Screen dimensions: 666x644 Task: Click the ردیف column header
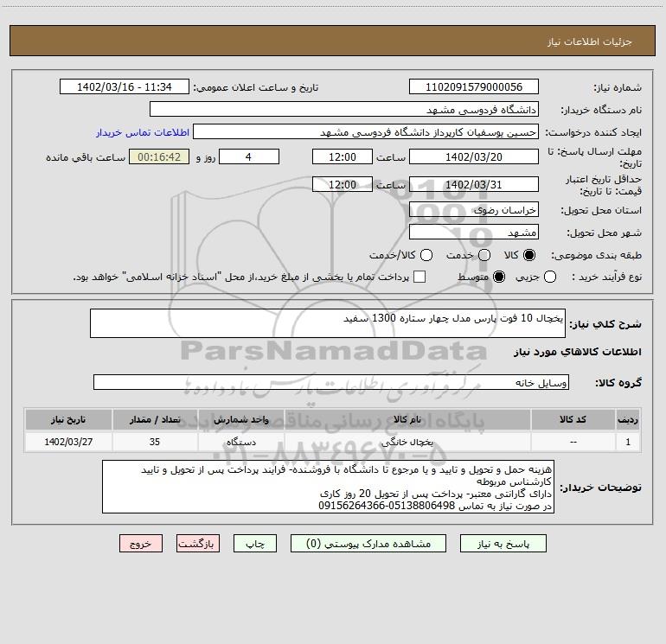coord(628,420)
